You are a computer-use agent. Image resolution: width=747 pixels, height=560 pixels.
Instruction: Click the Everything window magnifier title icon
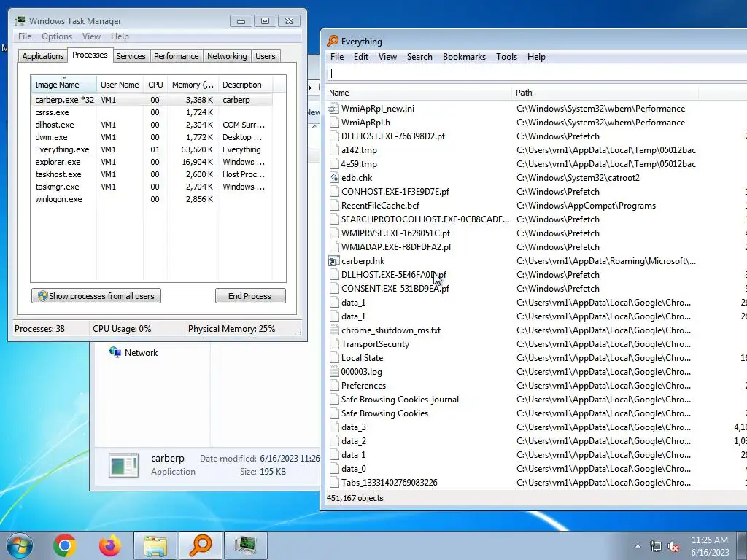tap(333, 41)
